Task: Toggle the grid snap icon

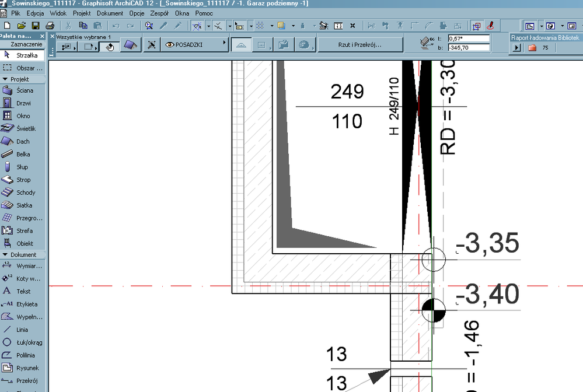Action: point(260,26)
